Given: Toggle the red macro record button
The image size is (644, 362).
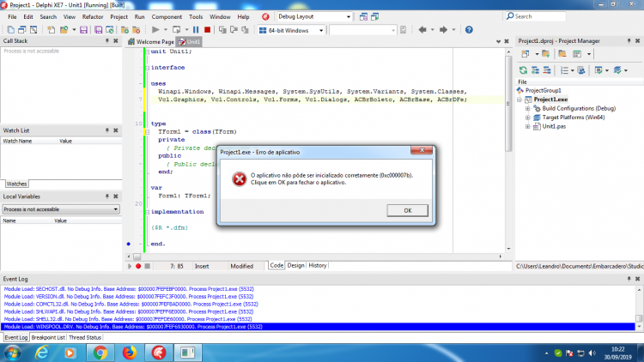Looking at the screenshot, I should point(138,267).
